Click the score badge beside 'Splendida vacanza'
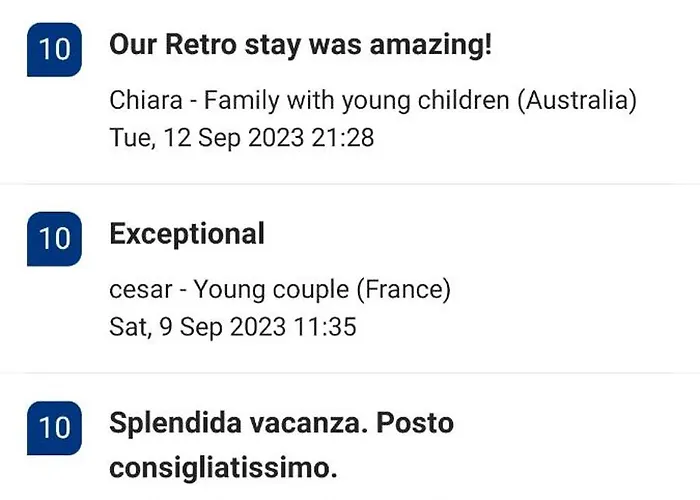Image resolution: width=700 pixels, height=500 pixels. 54,427
